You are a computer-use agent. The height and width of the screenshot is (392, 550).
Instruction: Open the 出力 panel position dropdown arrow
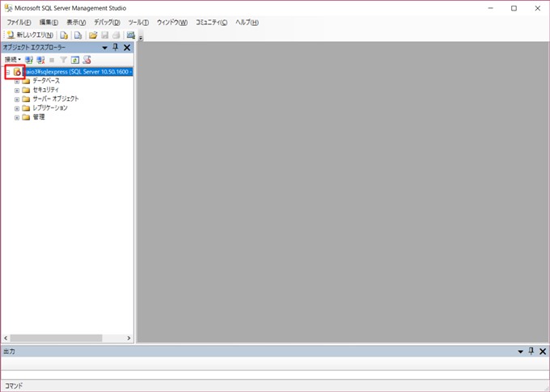click(x=521, y=352)
